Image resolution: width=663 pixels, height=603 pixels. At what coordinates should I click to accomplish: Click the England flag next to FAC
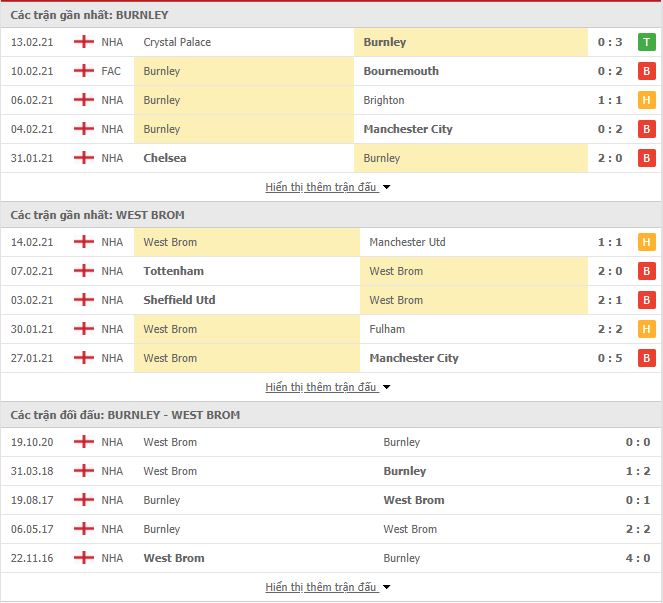84,71
